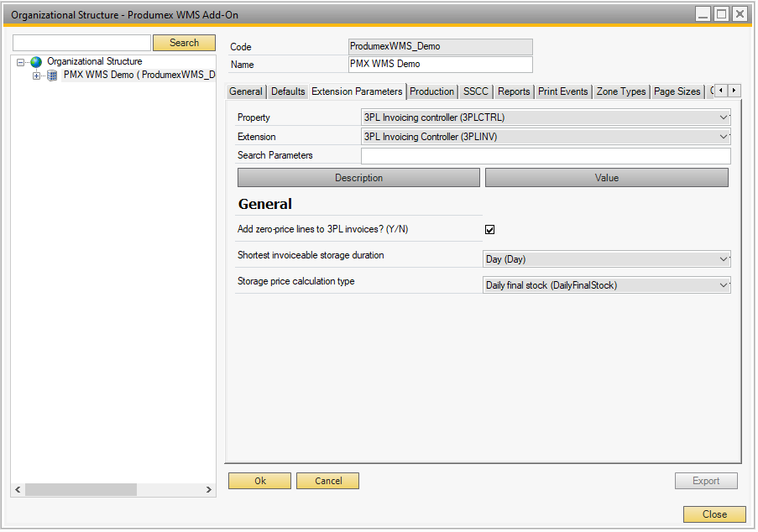Expand the PMX WMS Demo tree node
The height and width of the screenshot is (532, 758).
pos(36,75)
